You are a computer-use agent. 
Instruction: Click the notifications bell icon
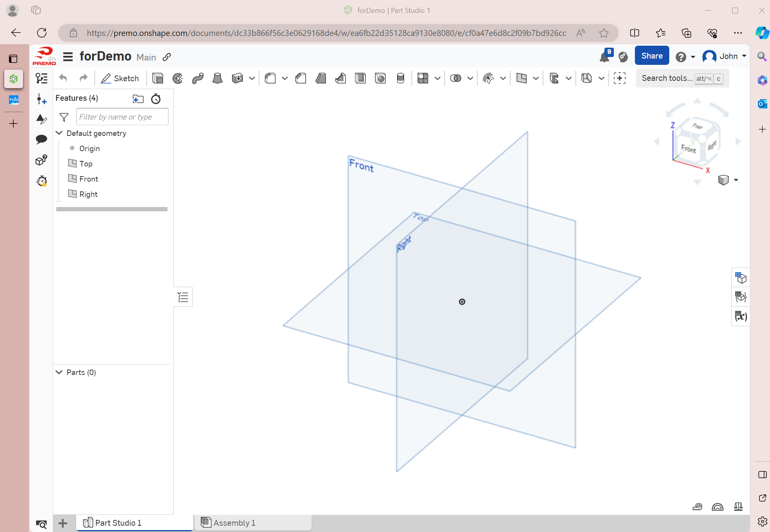pyautogui.click(x=604, y=57)
